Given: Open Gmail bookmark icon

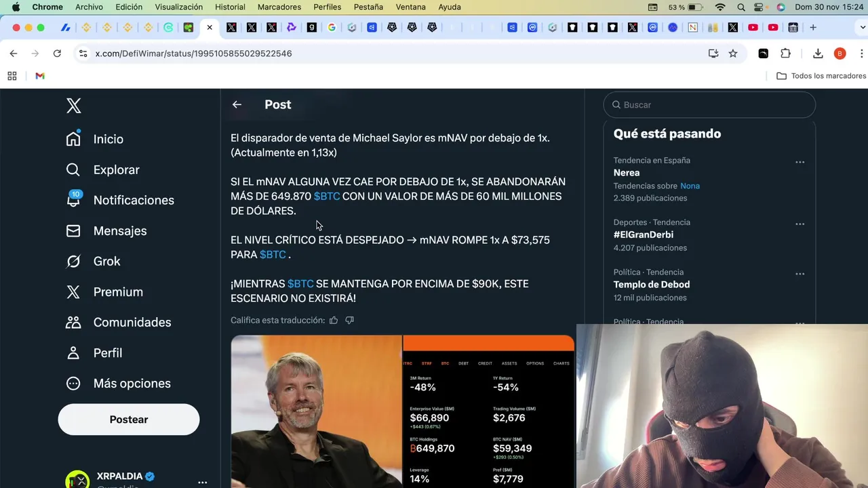Looking at the screenshot, I should [40, 76].
